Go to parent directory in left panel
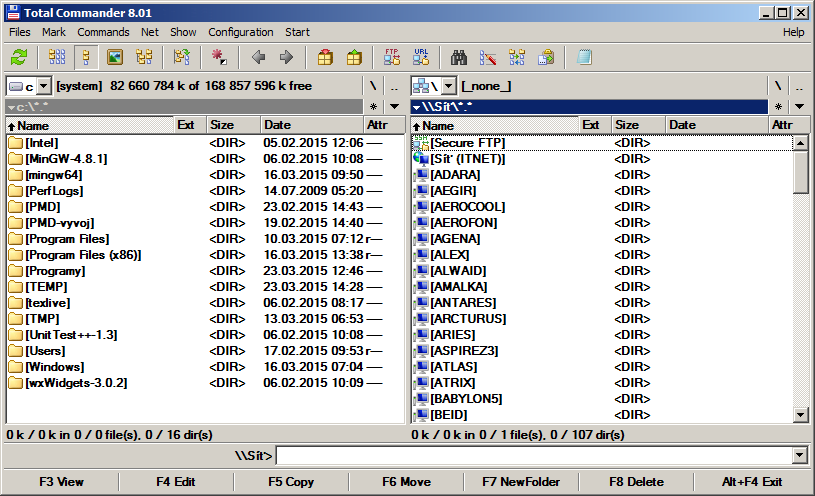The image size is (815, 496). click(x=395, y=86)
